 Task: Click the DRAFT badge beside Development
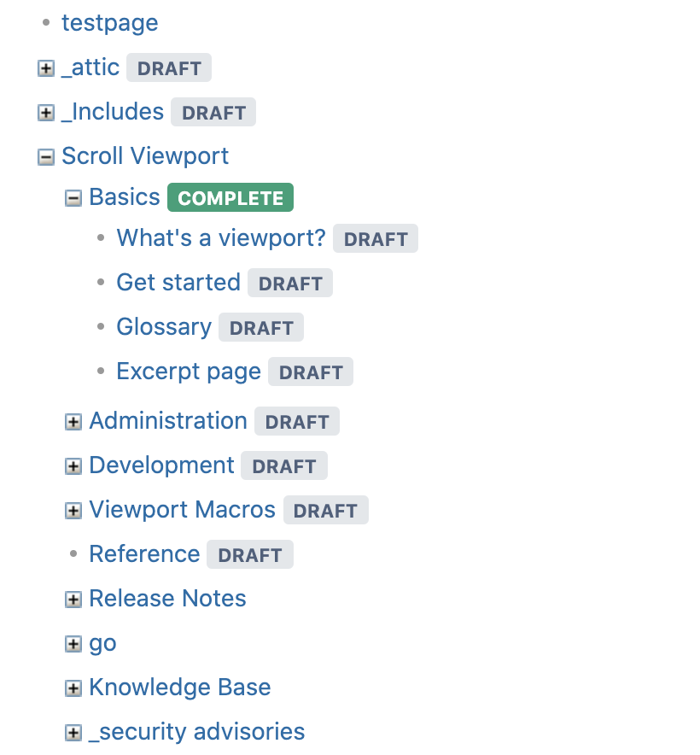284,465
